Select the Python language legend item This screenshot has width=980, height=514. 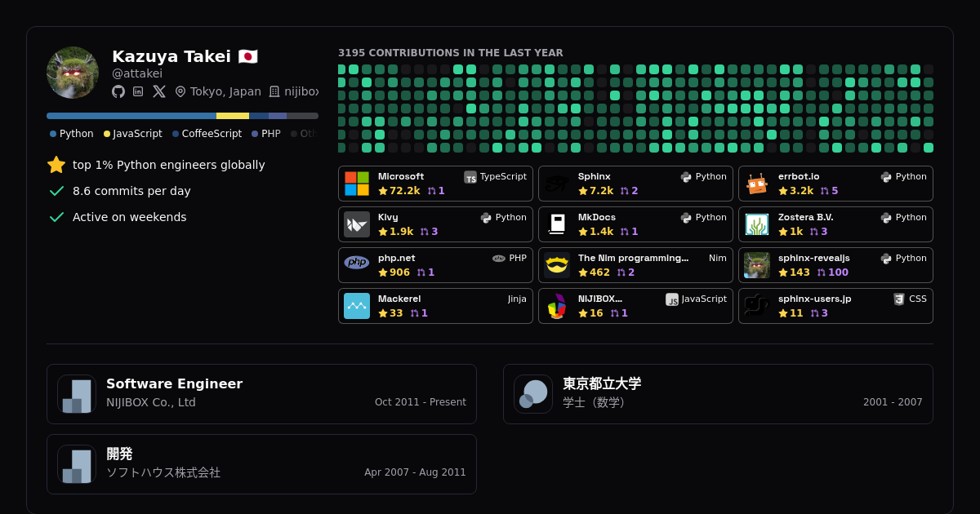point(72,134)
